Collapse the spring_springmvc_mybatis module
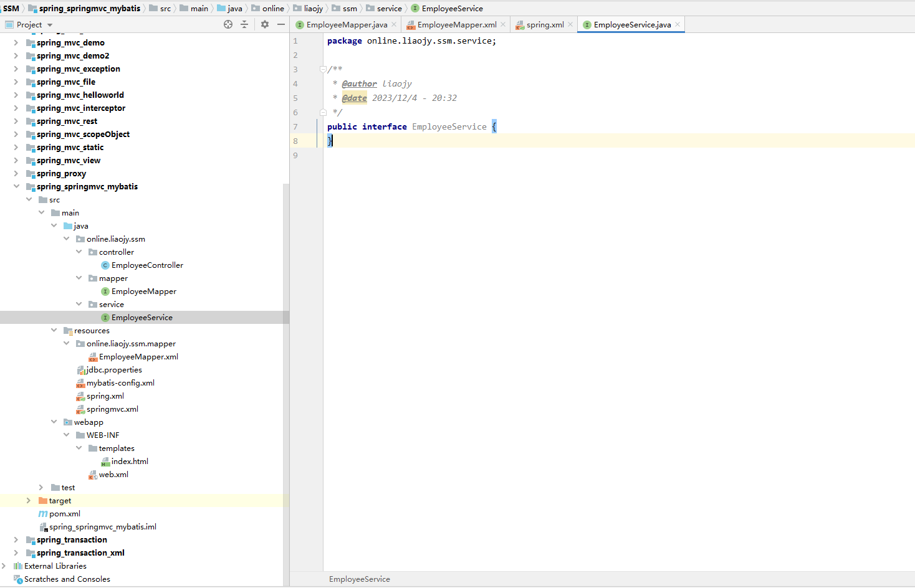The width and height of the screenshot is (915, 588). pos(16,186)
